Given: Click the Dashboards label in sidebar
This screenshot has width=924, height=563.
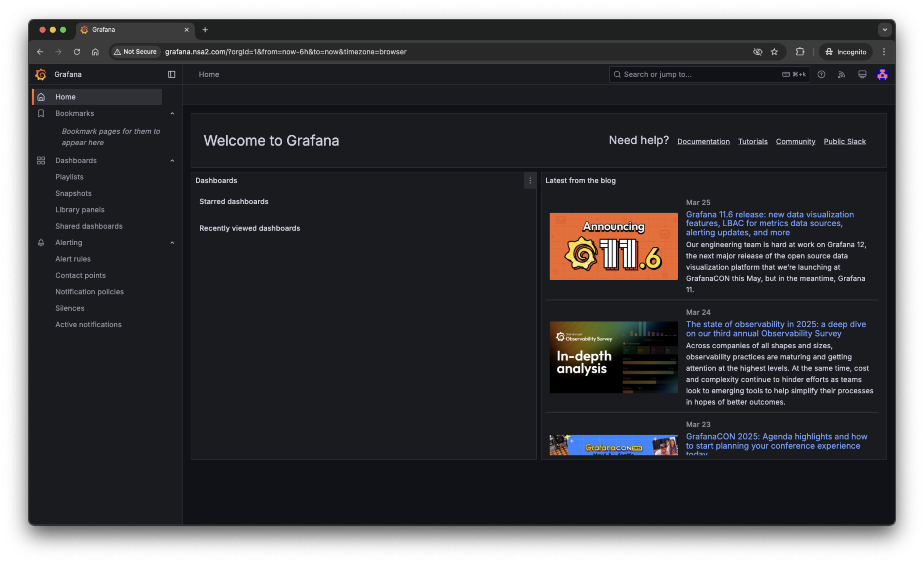Looking at the screenshot, I should pyautogui.click(x=76, y=160).
